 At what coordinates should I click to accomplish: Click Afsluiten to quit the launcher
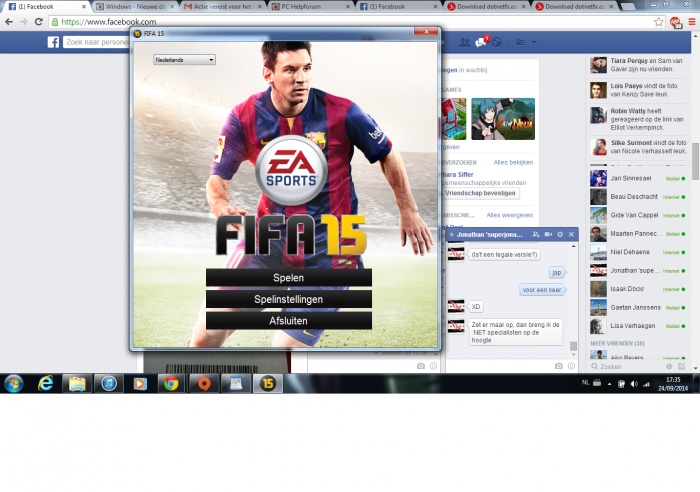(288, 321)
